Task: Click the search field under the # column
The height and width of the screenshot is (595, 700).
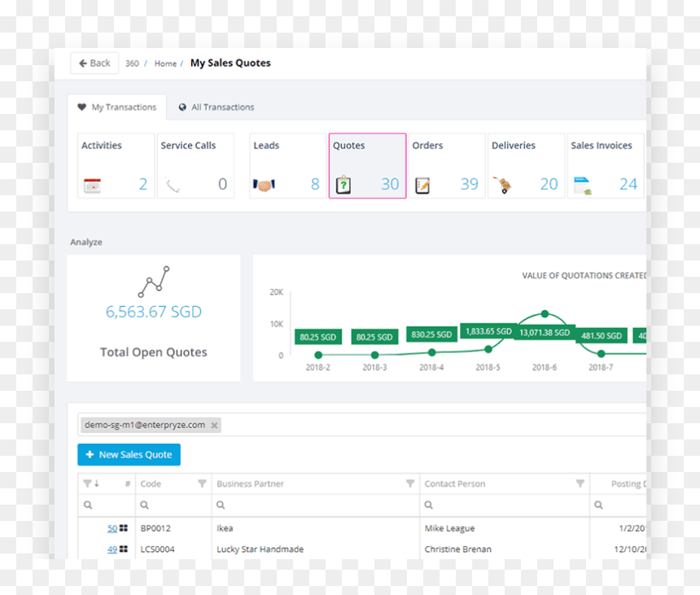Action: coord(107,505)
